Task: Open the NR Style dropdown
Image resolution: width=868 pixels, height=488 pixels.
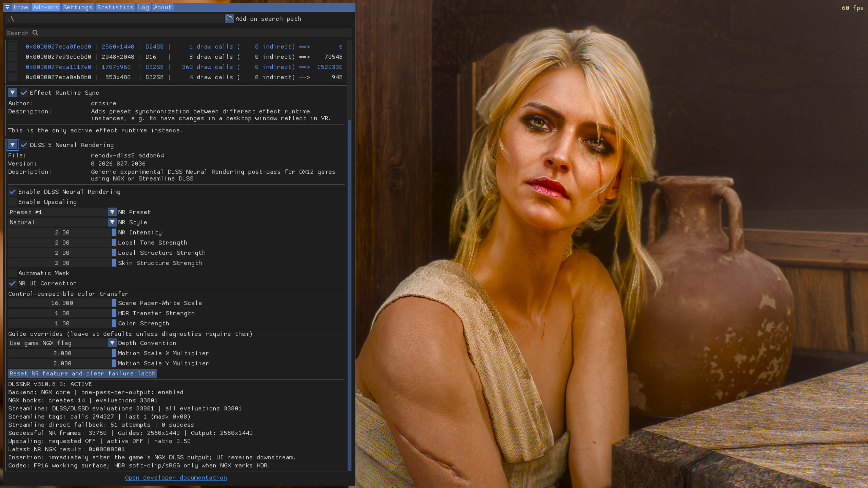Action: 62,222
